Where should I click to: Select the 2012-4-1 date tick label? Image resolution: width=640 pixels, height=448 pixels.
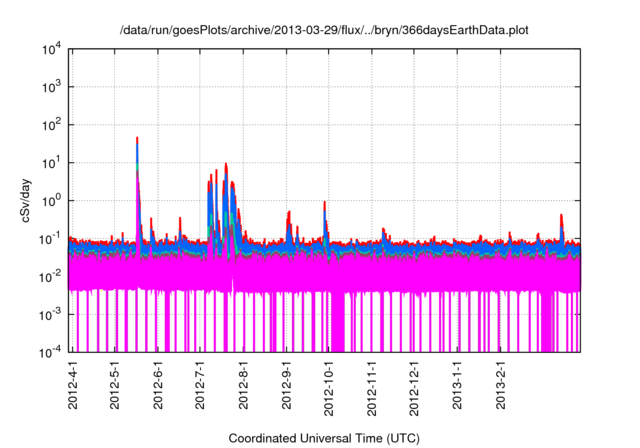pos(73,386)
